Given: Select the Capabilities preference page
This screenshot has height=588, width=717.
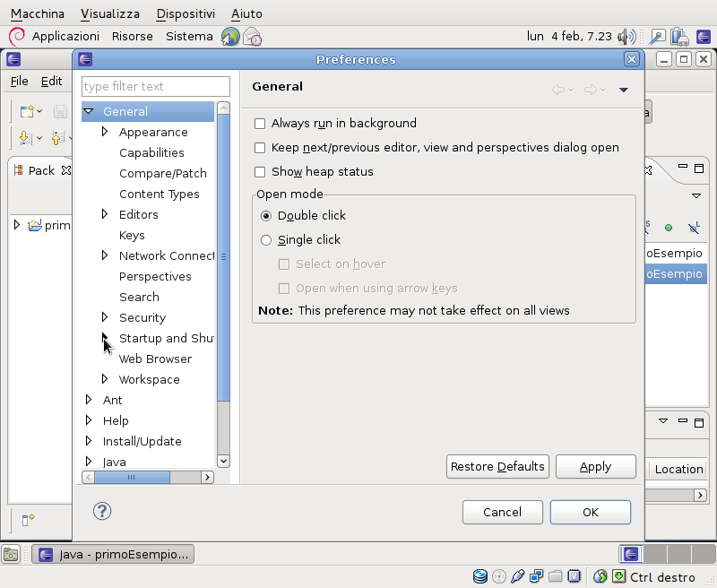Looking at the screenshot, I should pos(151,152).
